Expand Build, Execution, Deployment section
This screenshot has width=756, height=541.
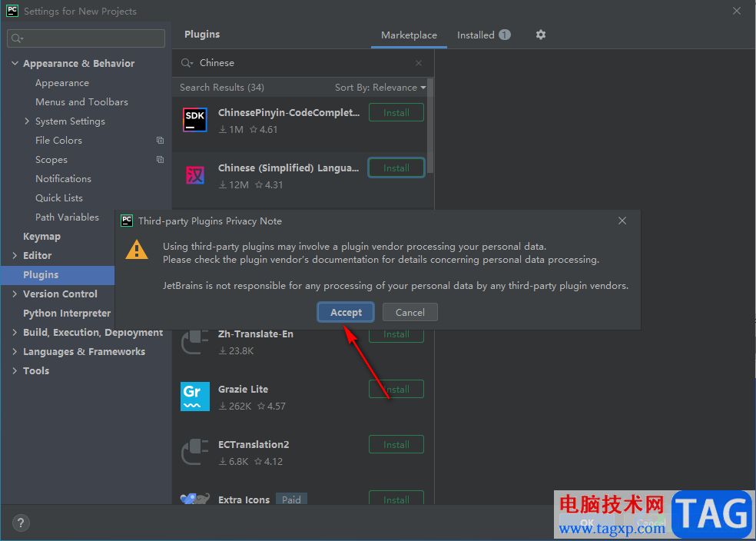(15, 332)
